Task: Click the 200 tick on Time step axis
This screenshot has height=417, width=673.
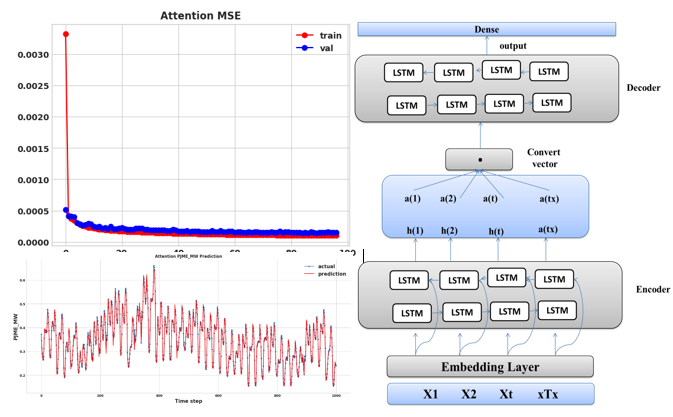Action: (x=100, y=396)
